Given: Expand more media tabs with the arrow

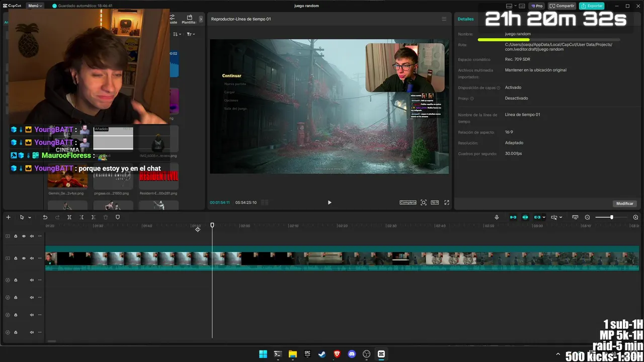Looking at the screenshot, I should click(201, 19).
